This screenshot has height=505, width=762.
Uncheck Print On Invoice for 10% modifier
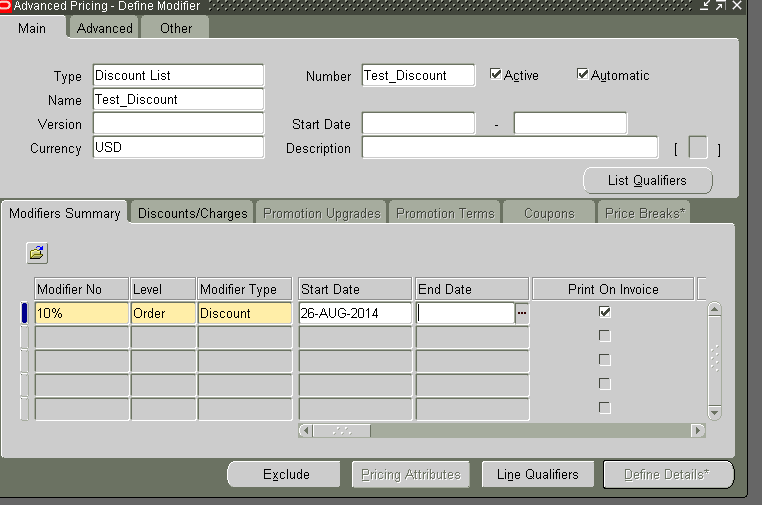point(605,312)
